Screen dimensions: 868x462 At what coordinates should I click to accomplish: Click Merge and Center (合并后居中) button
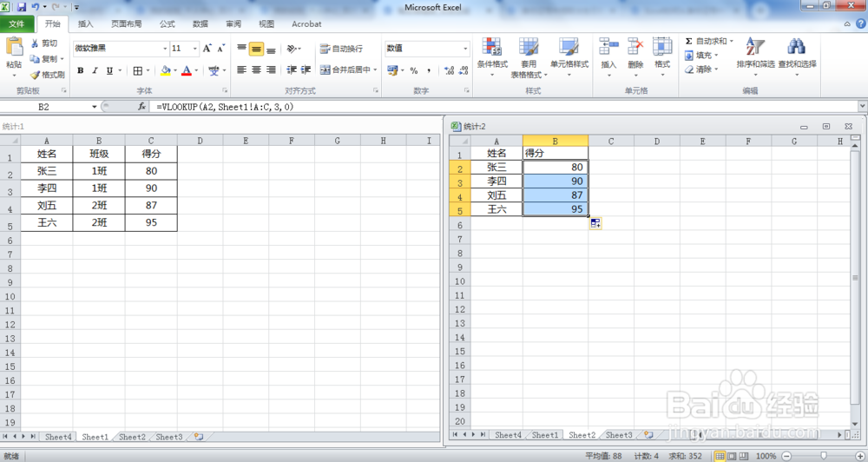click(345, 69)
